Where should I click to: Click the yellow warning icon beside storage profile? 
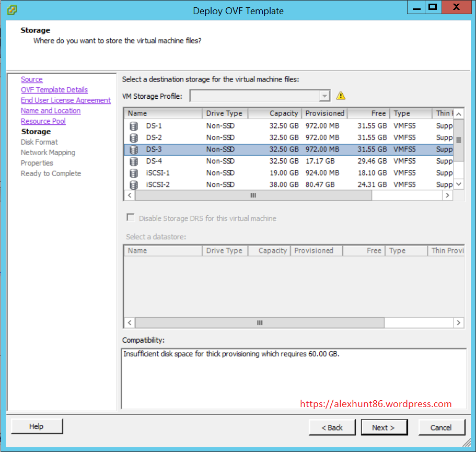(341, 96)
